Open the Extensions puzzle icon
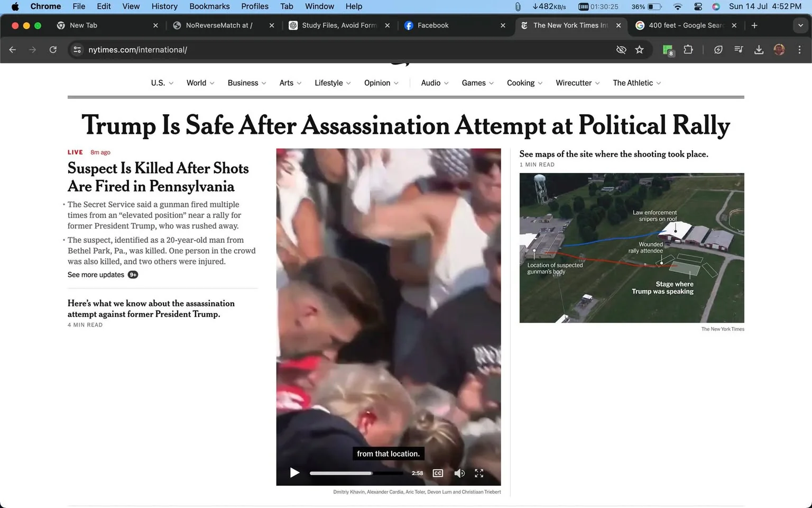 tap(688, 50)
